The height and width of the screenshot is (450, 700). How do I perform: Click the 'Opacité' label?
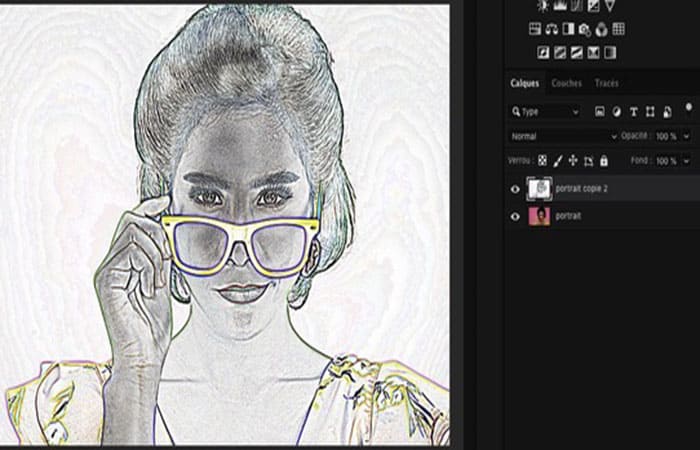[636, 136]
